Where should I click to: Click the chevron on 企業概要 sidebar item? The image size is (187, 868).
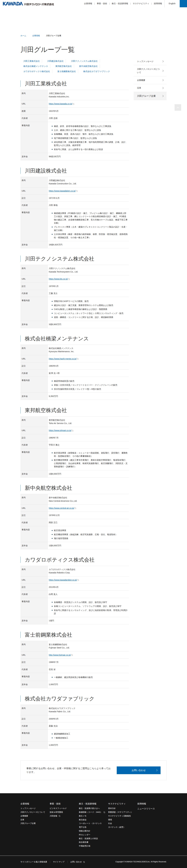coord(163,80)
